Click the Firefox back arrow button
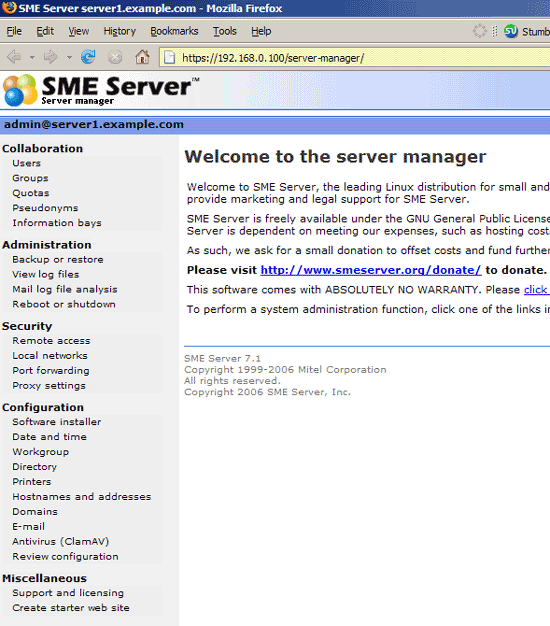Screen dimensions: 550x626 14,57
